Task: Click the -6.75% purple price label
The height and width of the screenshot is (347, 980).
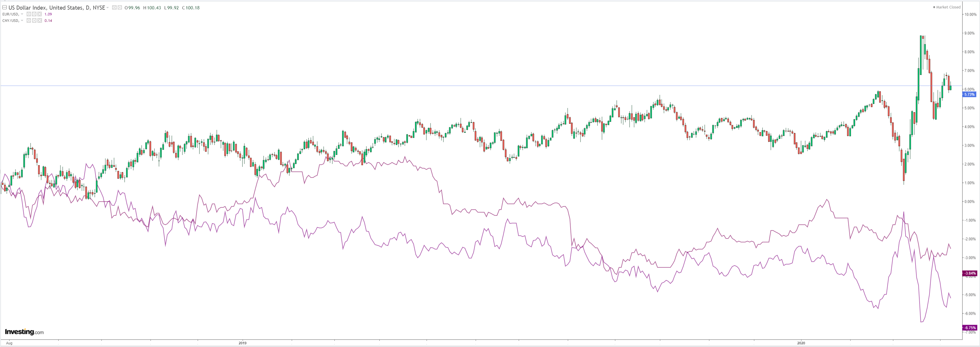Action: click(x=969, y=328)
